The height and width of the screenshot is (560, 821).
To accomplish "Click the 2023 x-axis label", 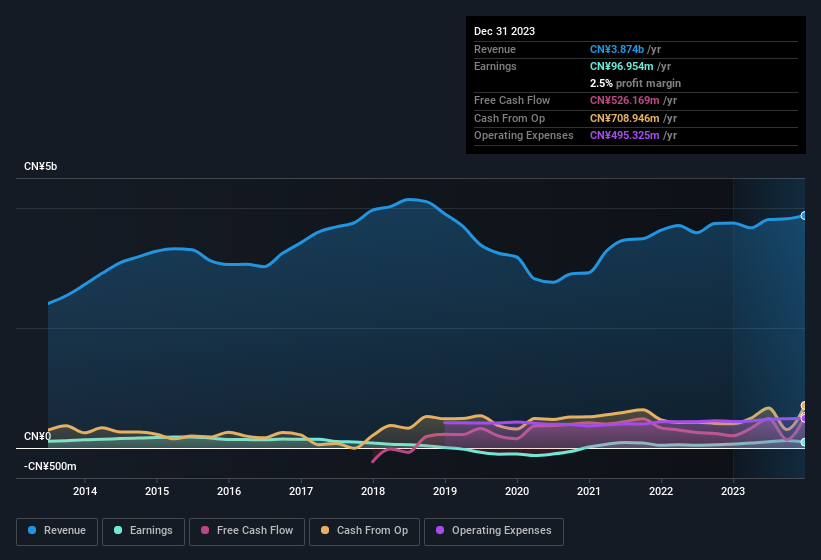I will [733, 491].
